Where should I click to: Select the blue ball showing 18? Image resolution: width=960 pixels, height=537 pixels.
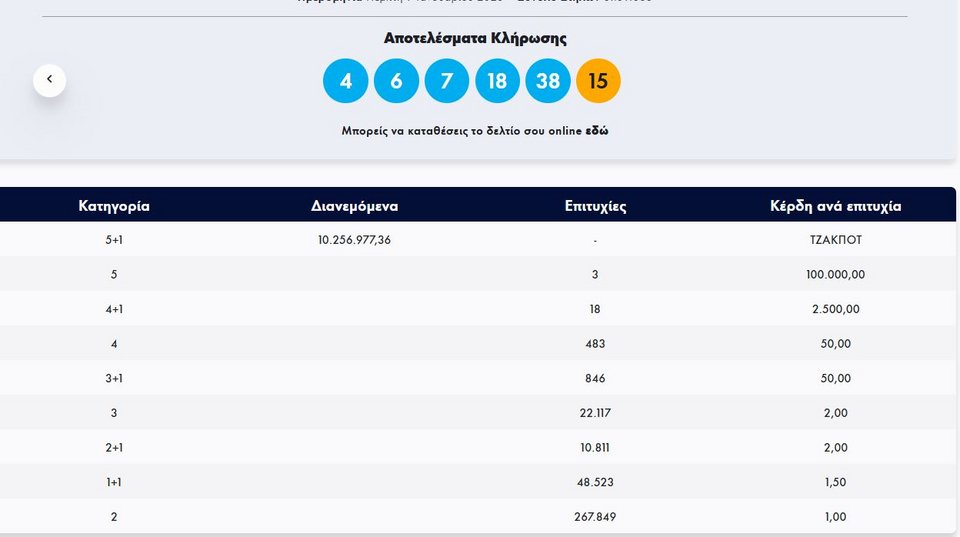497,81
